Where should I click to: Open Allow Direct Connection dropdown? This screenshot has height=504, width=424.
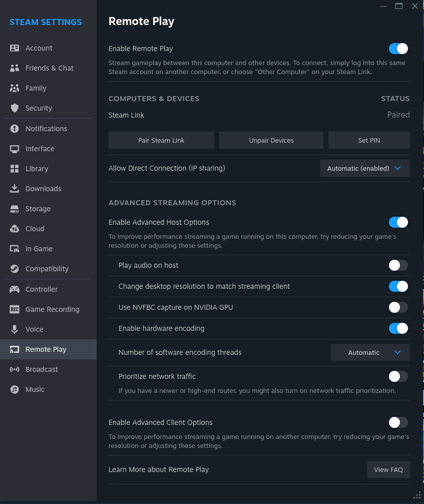pos(365,168)
